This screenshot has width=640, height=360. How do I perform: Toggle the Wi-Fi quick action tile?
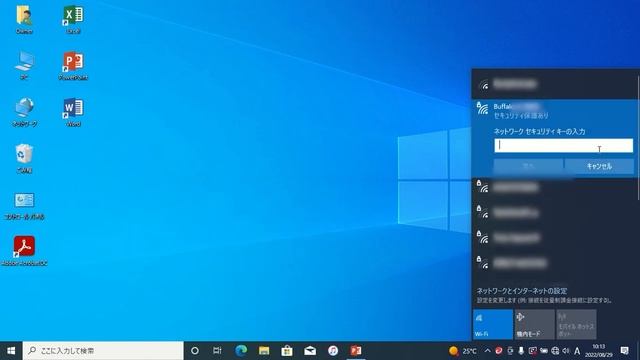pos(493,324)
